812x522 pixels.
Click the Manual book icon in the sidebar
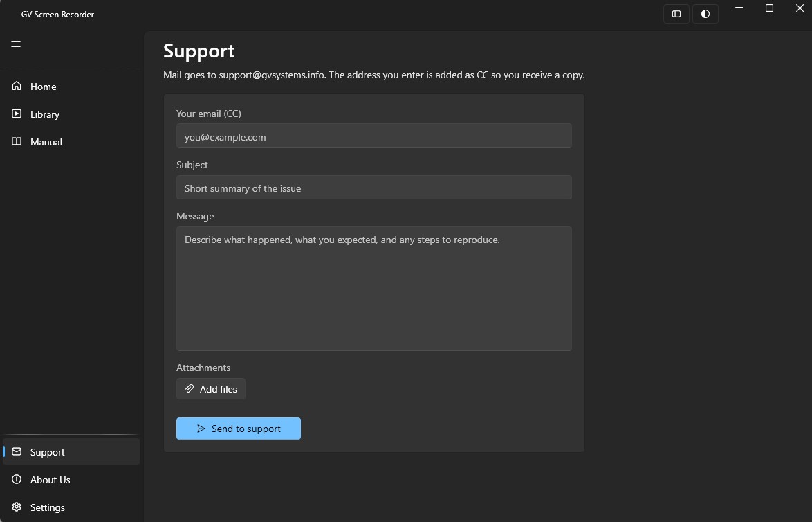17,141
